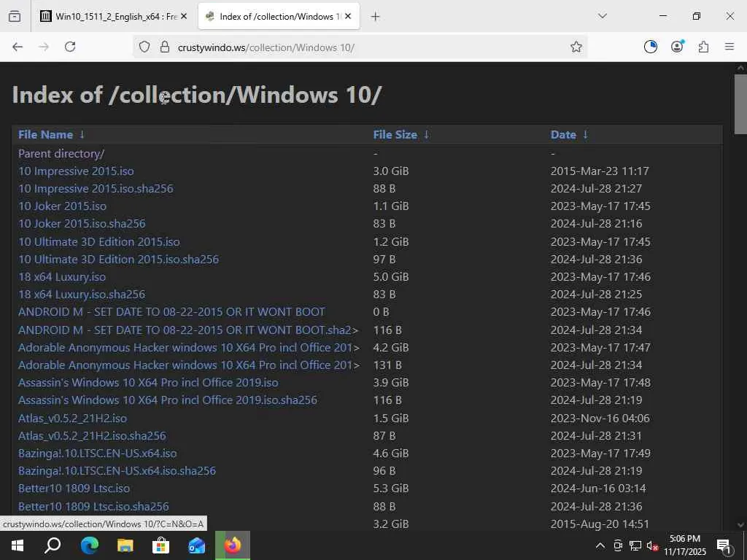747x560 pixels.
Task: Open 10 Impressive 2015.iso.sha256 file
Action: [96, 189]
